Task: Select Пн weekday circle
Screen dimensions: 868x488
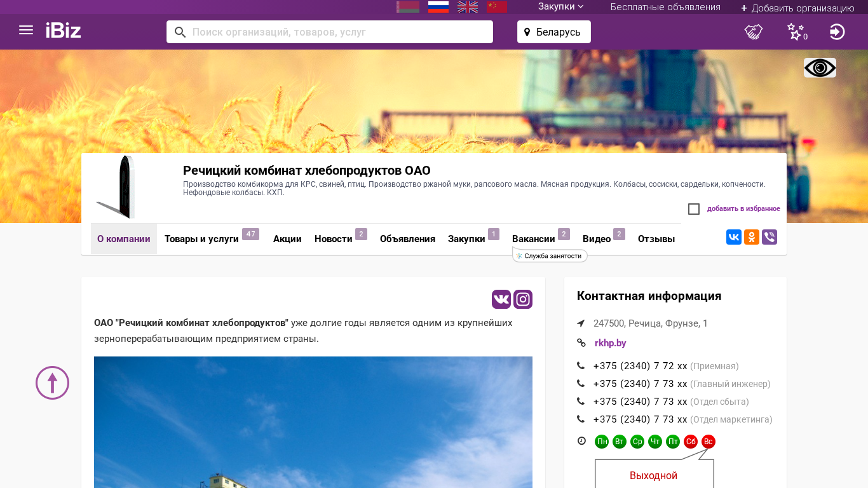Action: (602, 442)
